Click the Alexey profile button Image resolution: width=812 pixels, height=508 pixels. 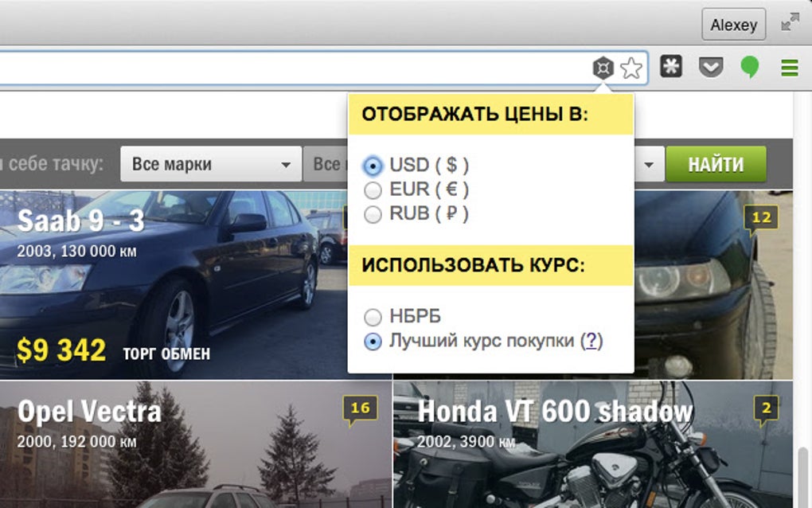[x=733, y=24]
